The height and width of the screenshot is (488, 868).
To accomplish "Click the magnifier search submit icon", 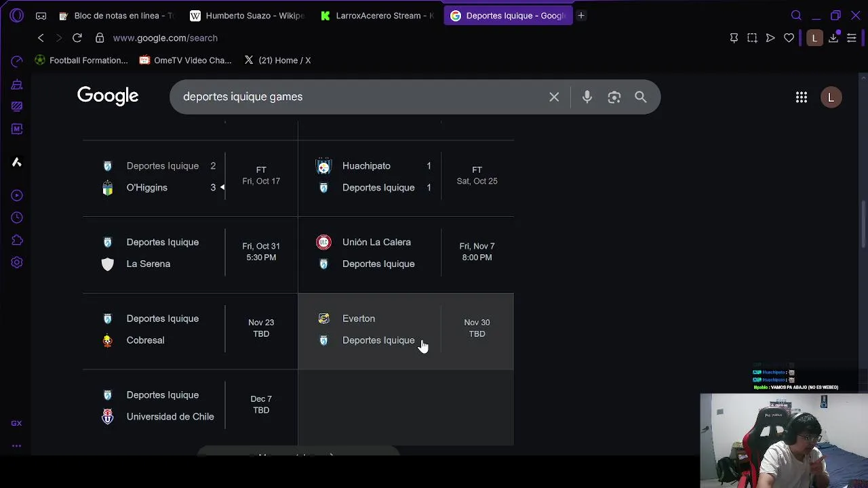I will (x=641, y=97).
